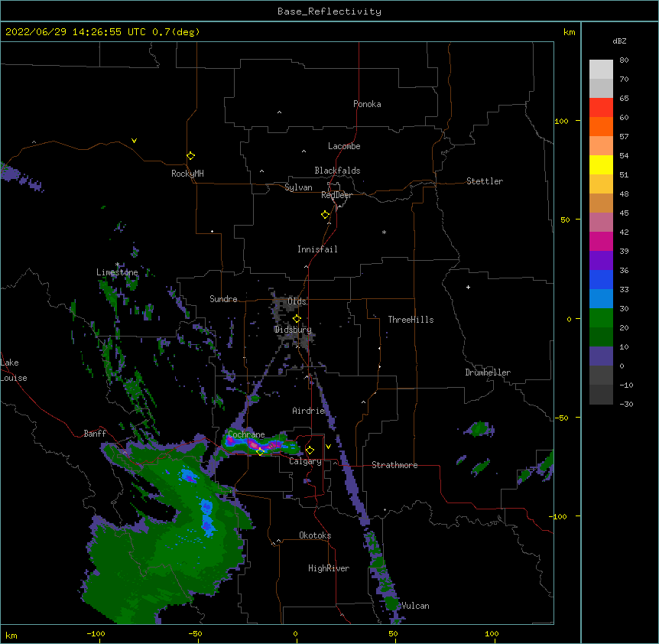Click the Stettler town label
Screen dimensions: 659x644
click(x=485, y=181)
